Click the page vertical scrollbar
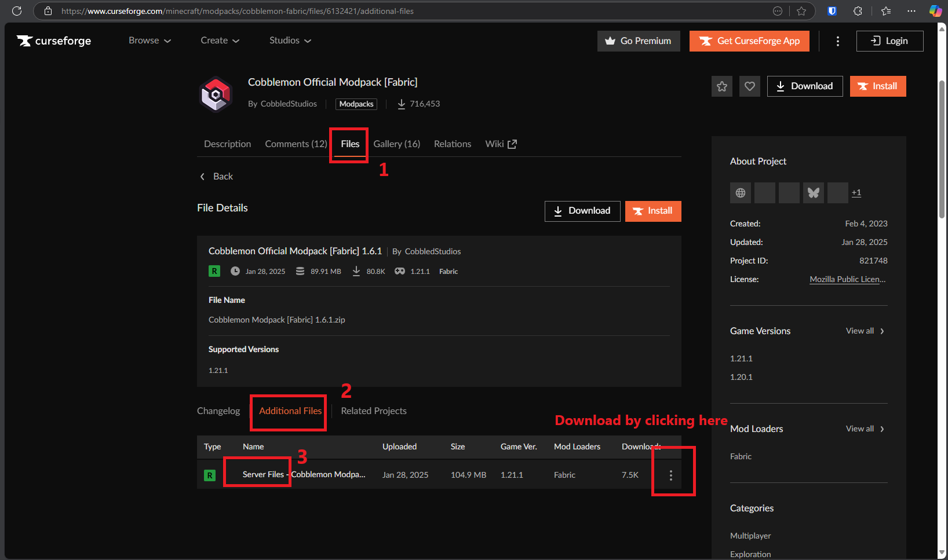Viewport: 948px width, 560px height. tap(942, 149)
